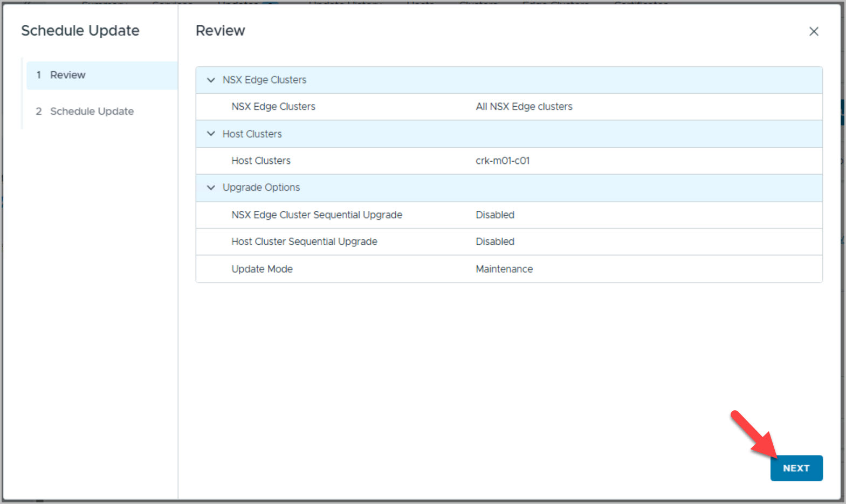Collapse the Upgrade Options section chevron
The image size is (846, 504).
211,188
